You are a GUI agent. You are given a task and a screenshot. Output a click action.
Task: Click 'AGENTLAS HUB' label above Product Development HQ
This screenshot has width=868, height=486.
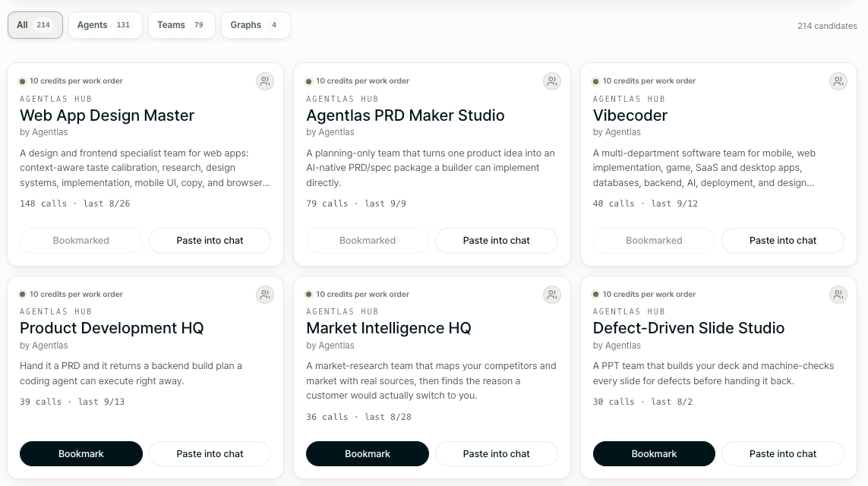pyautogui.click(x=55, y=311)
